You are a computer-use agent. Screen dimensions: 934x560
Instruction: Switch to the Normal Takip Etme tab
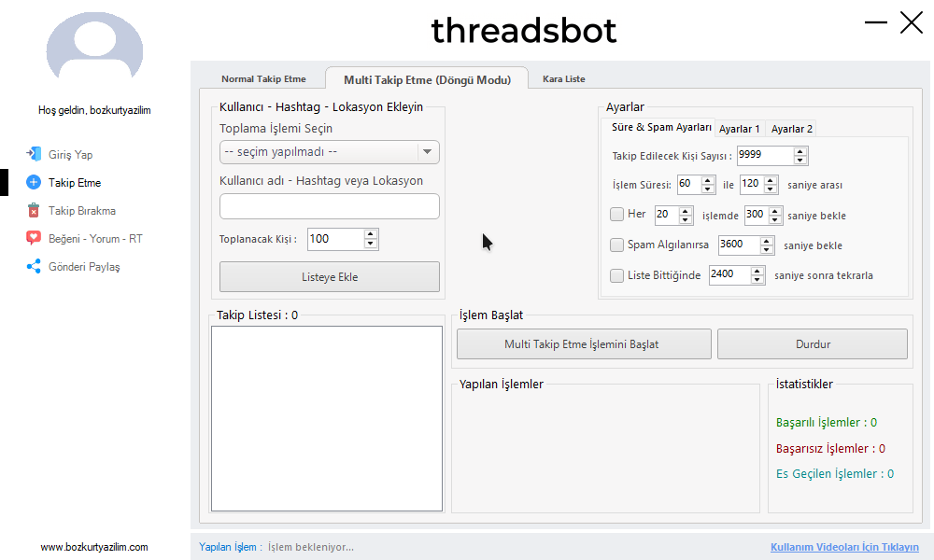coord(263,79)
